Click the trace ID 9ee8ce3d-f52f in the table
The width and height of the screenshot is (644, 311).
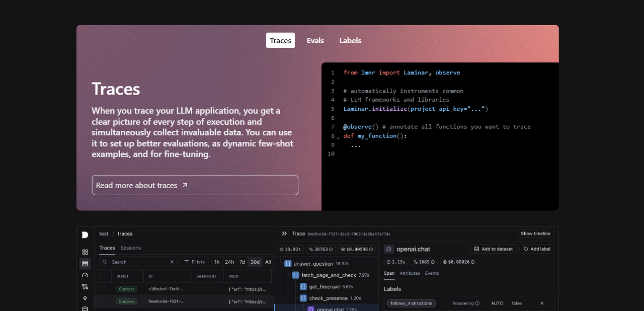point(167,301)
